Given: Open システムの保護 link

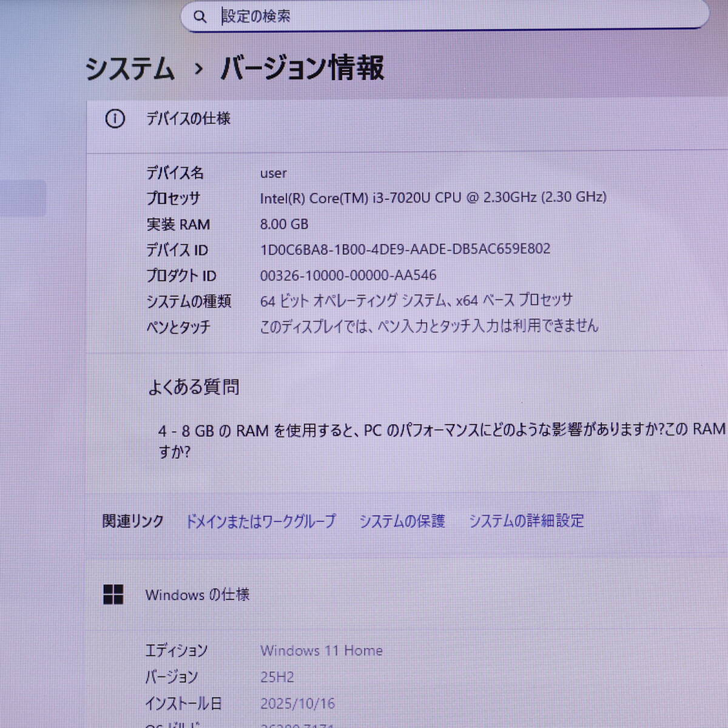Looking at the screenshot, I should point(402,521).
